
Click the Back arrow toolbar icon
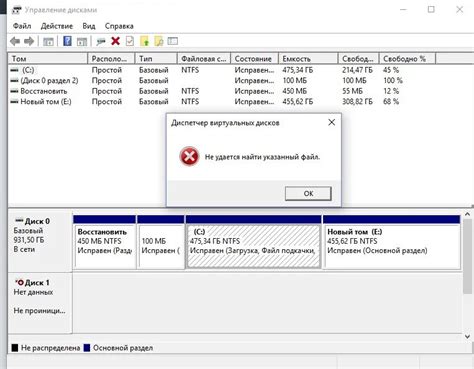[15, 41]
